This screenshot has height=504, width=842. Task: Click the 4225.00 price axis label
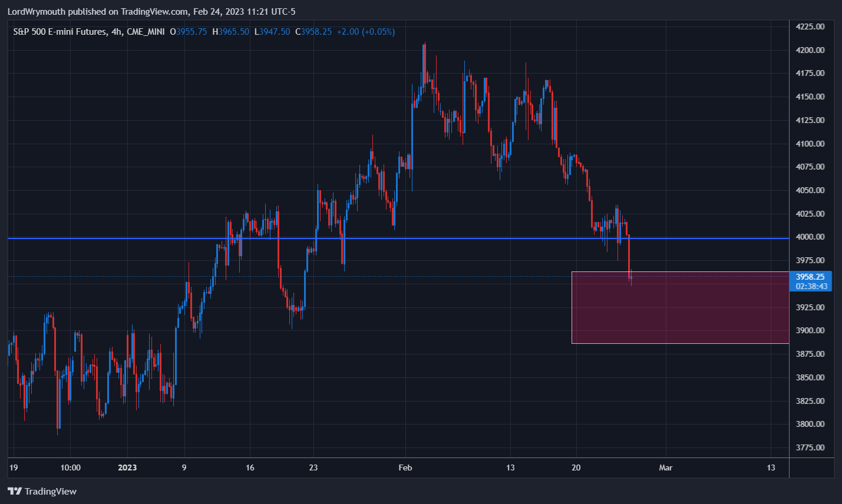(x=810, y=26)
